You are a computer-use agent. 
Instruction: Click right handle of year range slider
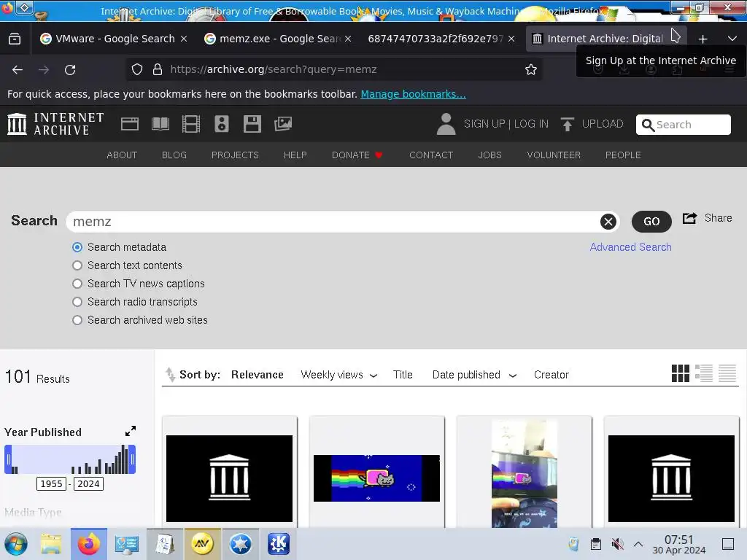(x=133, y=459)
